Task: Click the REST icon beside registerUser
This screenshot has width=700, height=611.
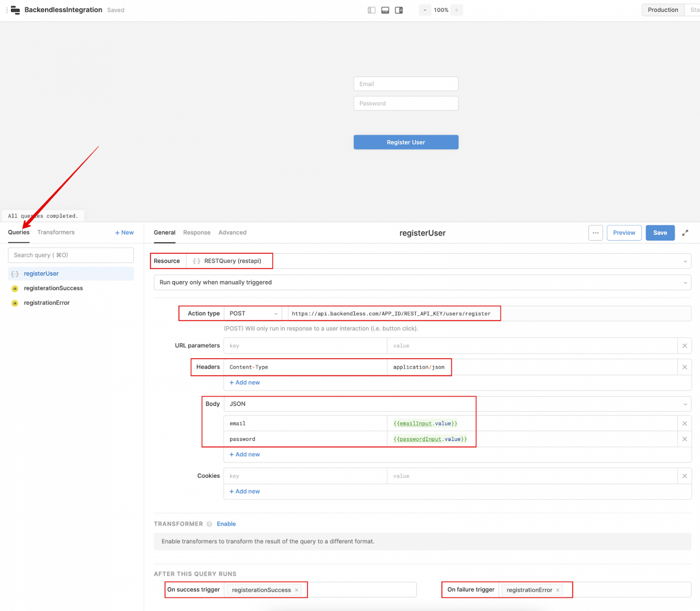Action: pyautogui.click(x=15, y=273)
